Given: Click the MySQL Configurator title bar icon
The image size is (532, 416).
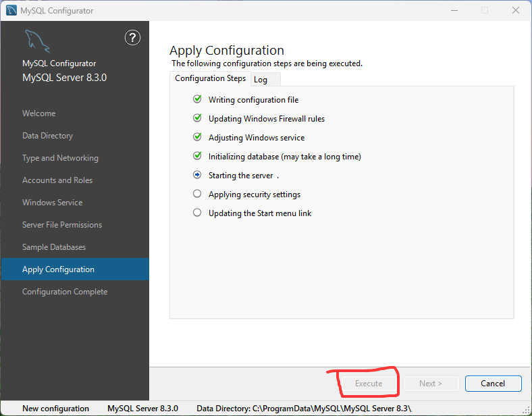Looking at the screenshot, I should point(11,11).
